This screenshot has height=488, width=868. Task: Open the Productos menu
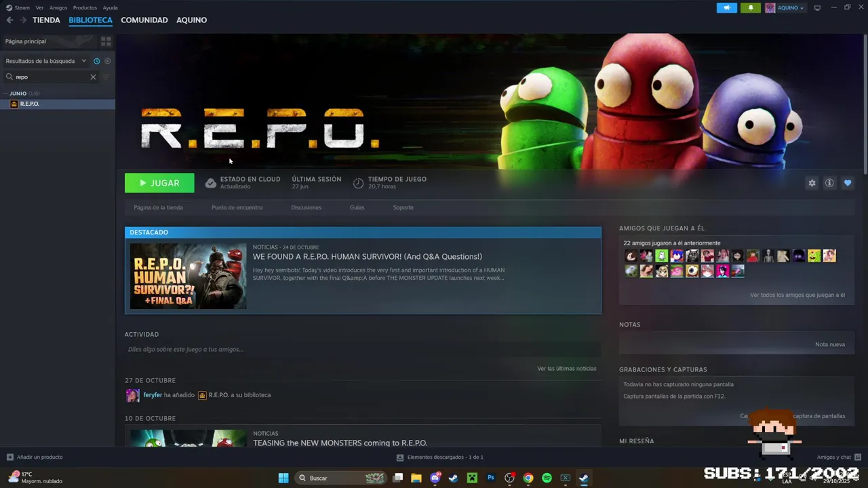pyautogui.click(x=85, y=7)
